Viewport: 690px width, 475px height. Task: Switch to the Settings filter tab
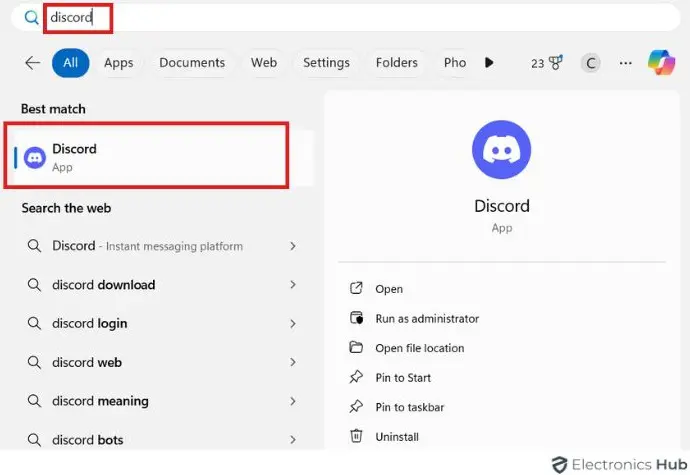coord(326,63)
